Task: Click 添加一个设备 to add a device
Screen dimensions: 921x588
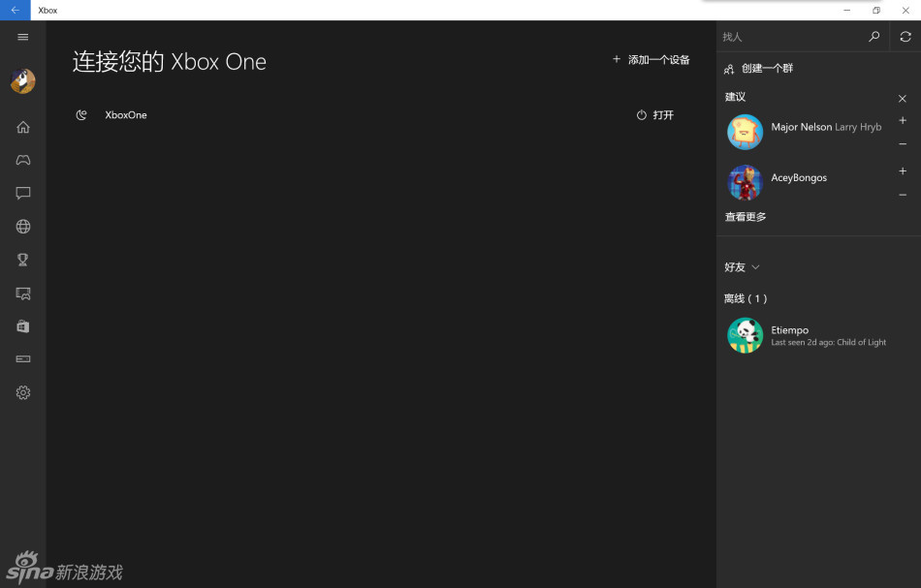Action: [x=651, y=60]
